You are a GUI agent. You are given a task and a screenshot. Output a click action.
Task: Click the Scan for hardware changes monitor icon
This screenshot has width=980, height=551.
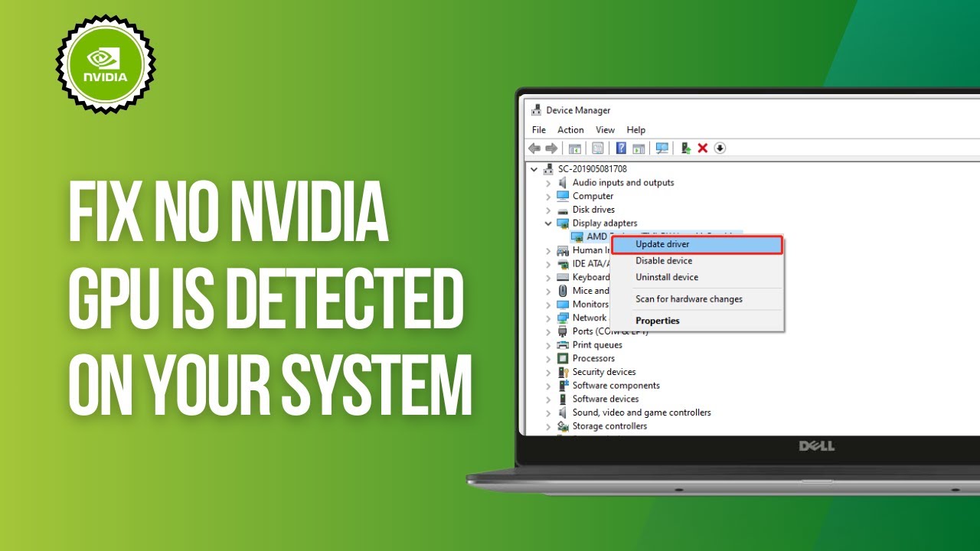click(x=662, y=148)
